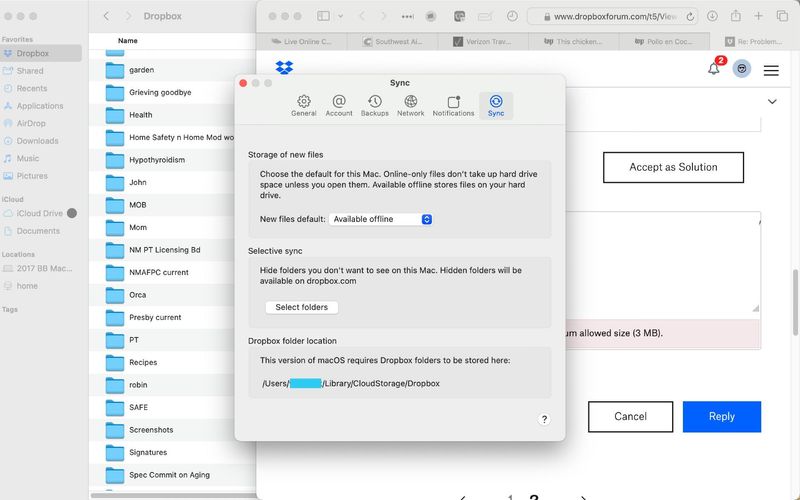The height and width of the screenshot is (500, 800).
Task: Open the Notifications preferences tab
Action: click(x=453, y=106)
